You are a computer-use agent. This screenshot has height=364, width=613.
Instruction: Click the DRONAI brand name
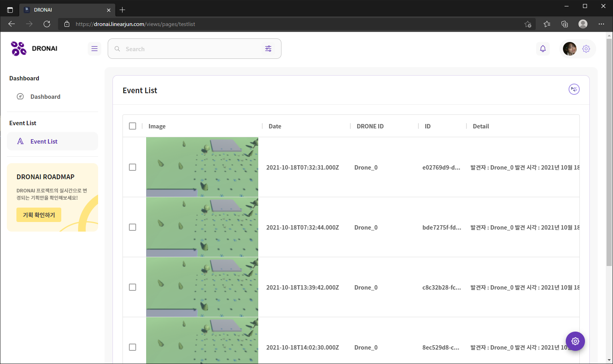pyautogui.click(x=44, y=48)
